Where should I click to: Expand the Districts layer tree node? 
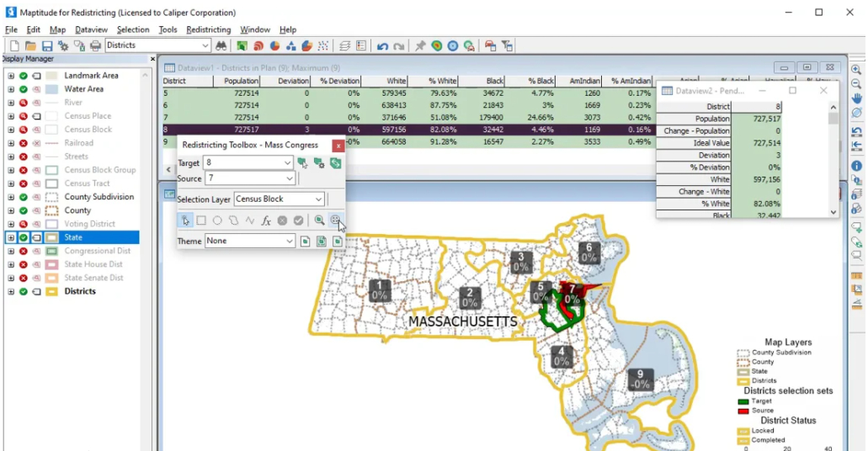pos(11,291)
